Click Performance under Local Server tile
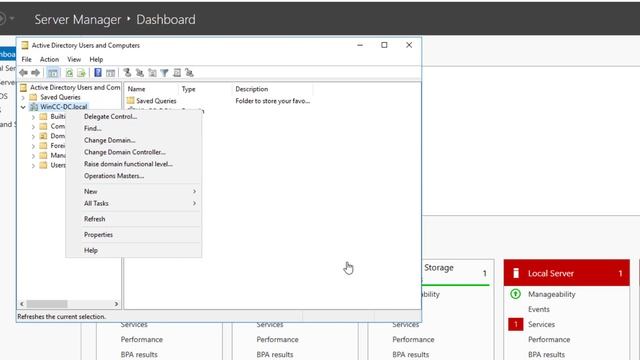The image size is (640, 360). (549, 340)
